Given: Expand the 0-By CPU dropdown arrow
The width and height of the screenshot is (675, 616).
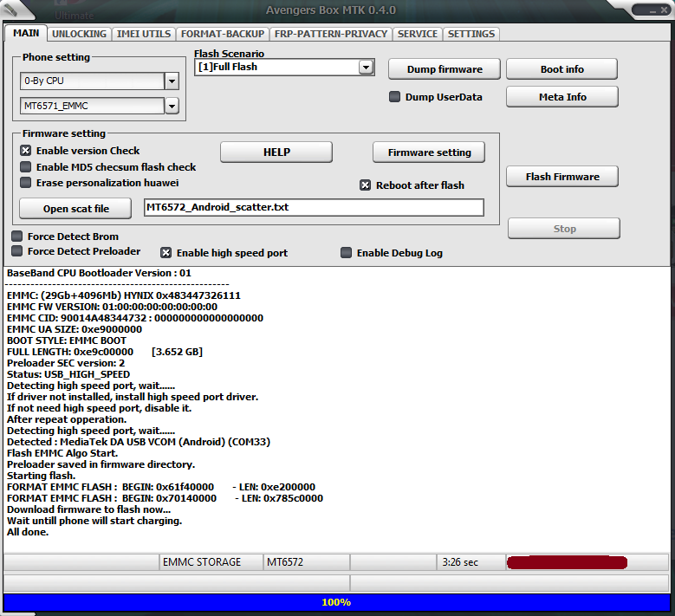Looking at the screenshot, I should [172, 81].
